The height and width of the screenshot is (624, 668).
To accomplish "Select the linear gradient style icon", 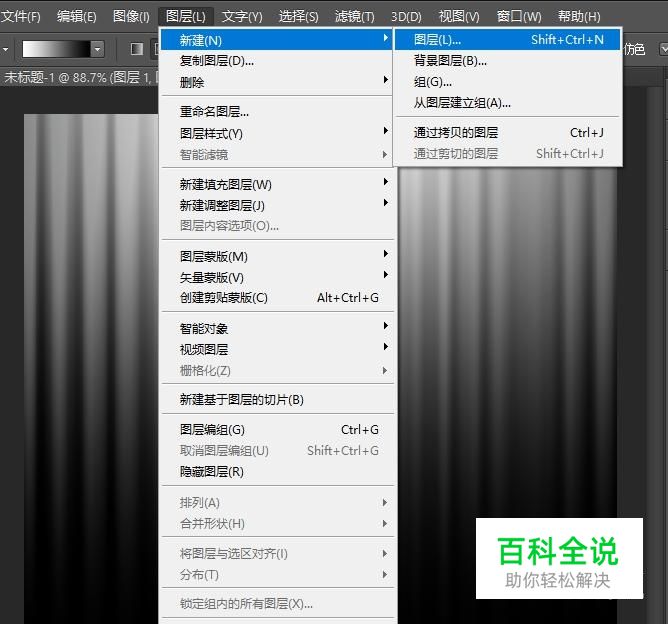I will [137, 49].
